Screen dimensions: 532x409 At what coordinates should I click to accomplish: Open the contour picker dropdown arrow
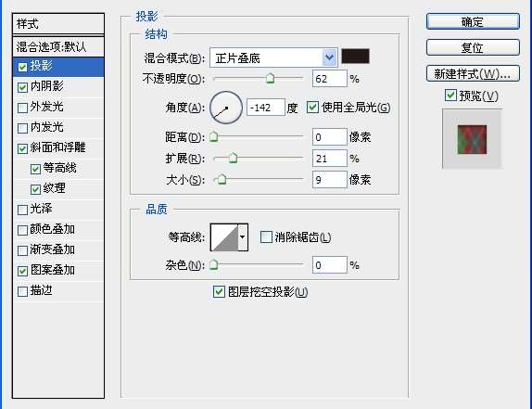[243, 236]
